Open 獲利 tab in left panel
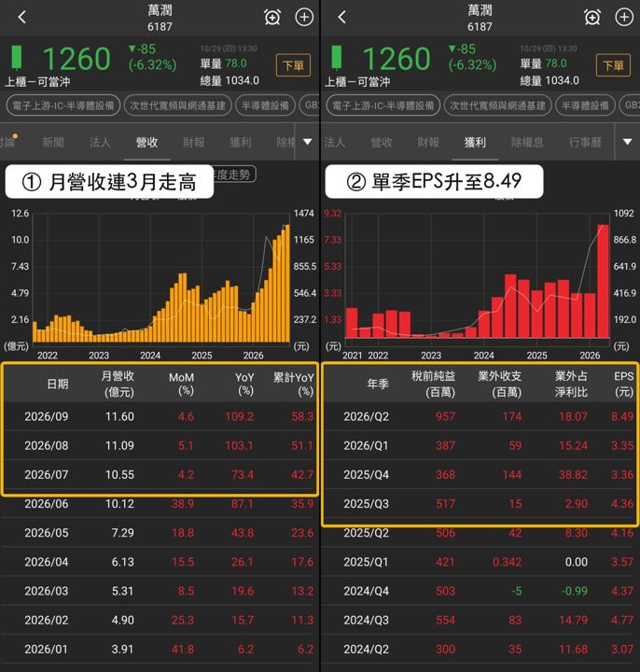The image size is (640, 672). click(x=241, y=142)
